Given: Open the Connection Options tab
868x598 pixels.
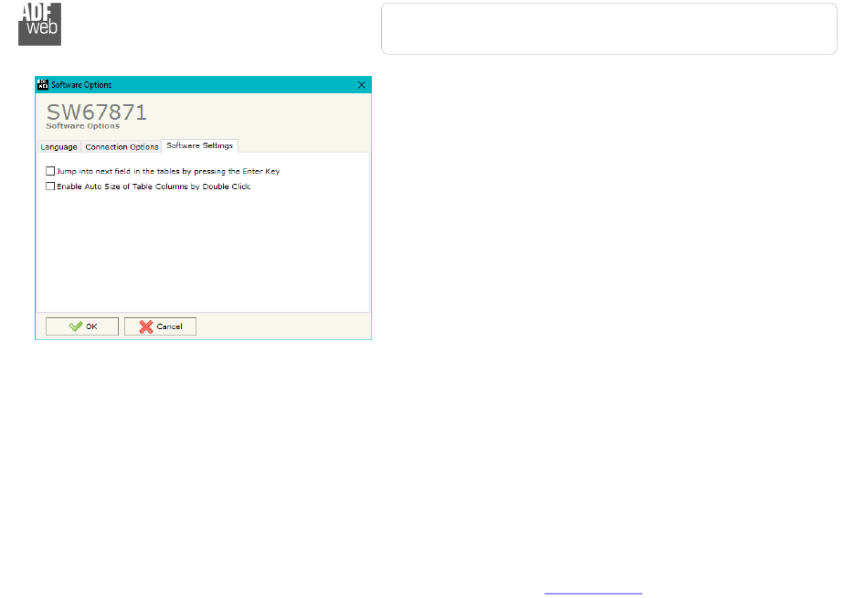Looking at the screenshot, I should coord(122,146).
